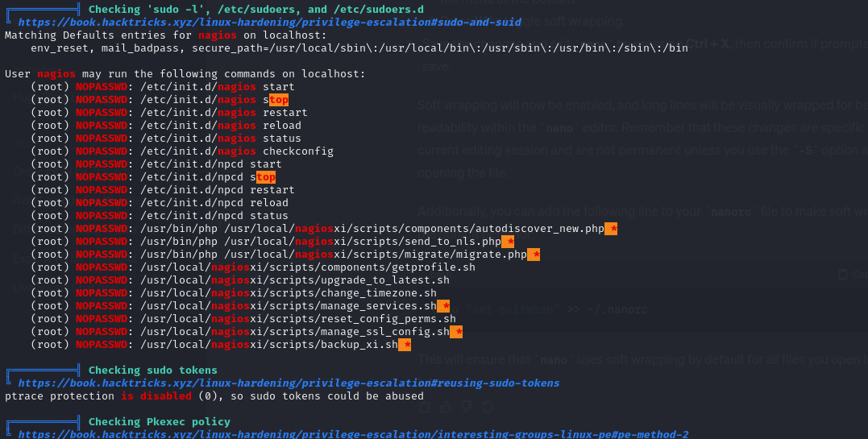Open the hacktricks sudo-and-suid link
This screenshot has height=439, width=868.
point(270,22)
